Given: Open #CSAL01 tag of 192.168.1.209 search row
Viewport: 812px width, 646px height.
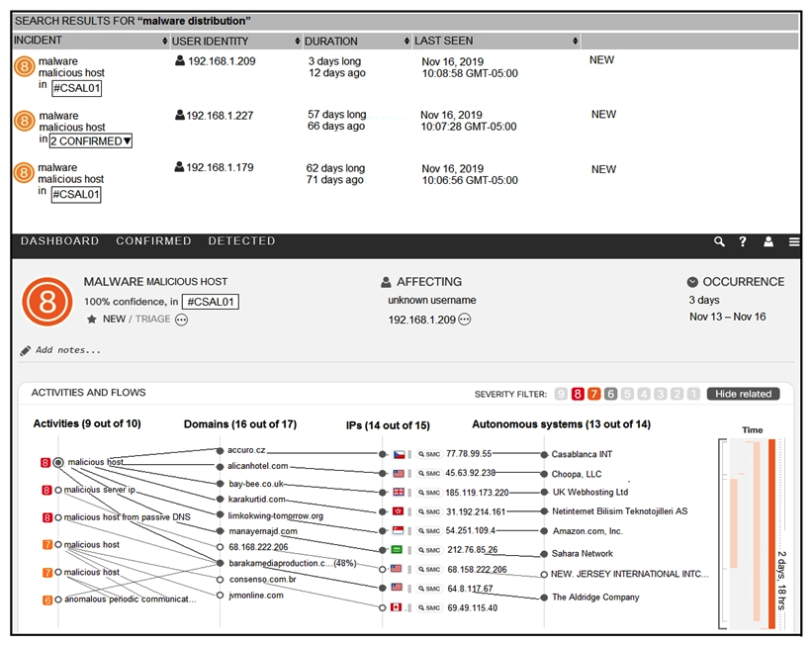Looking at the screenshot, I should pyautogui.click(x=76, y=88).
